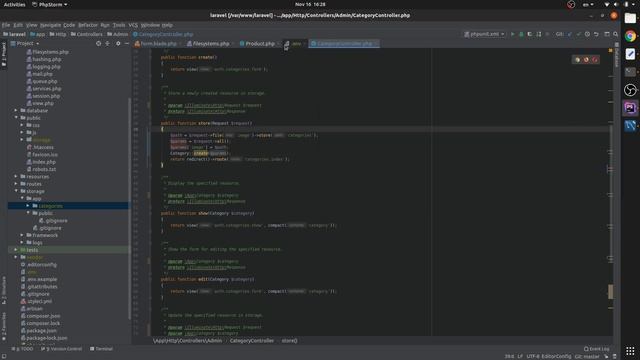Hide the Project tool window minus icon
The height and width of the screenshot is (360, 640).
127,43
